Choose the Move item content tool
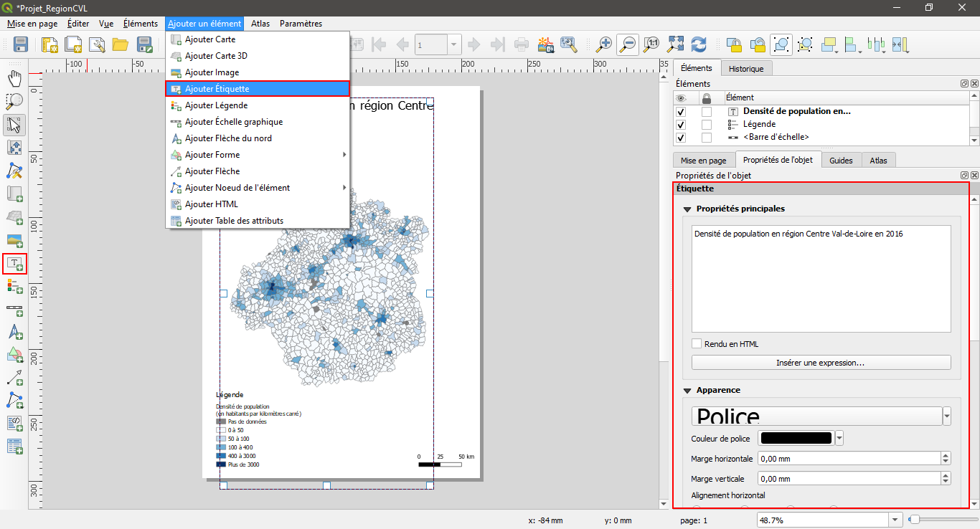980x529 pixels. 14,148
